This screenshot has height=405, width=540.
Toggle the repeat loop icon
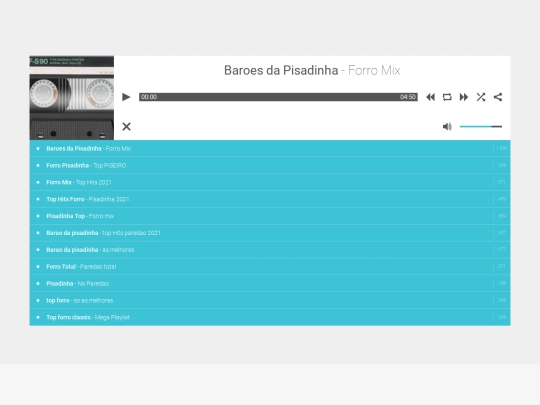(447, 97)
